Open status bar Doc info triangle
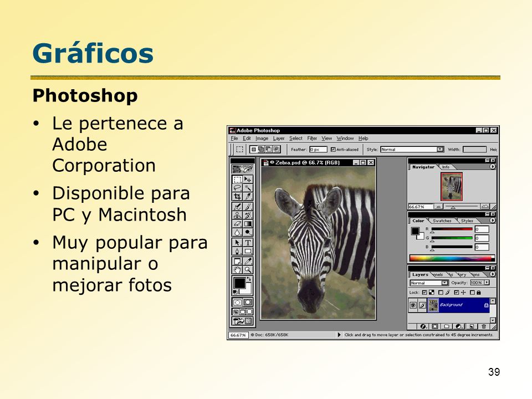 [x=339, y=335]
